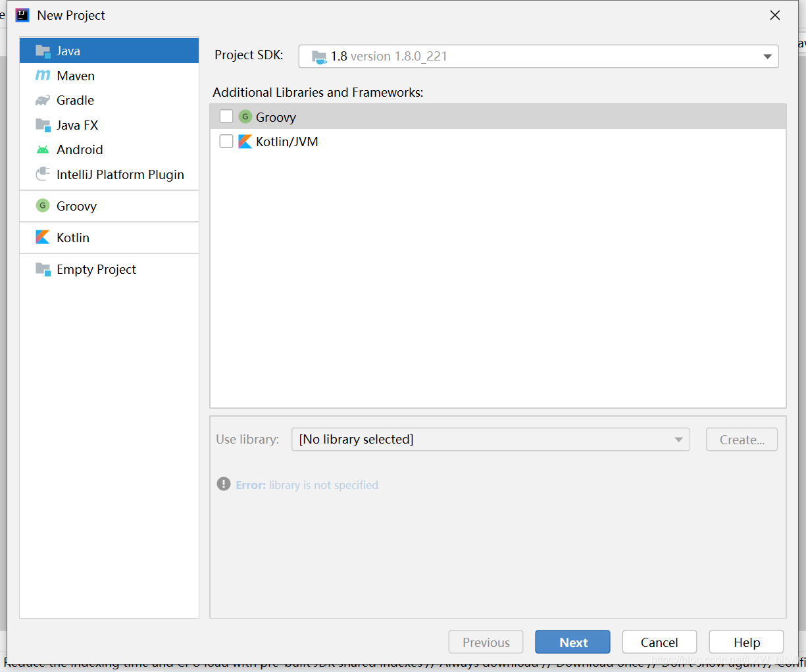Choose the Gradle project type
The width and height of the screenshot is (806, 672).
(109, 100)
